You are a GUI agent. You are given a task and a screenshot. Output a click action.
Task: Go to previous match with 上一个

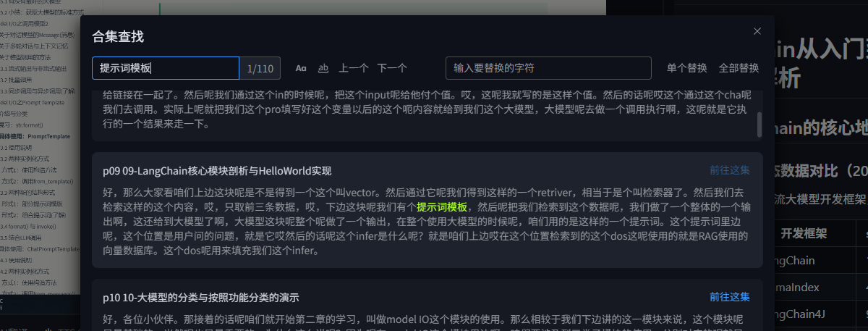tap(354, 68)
